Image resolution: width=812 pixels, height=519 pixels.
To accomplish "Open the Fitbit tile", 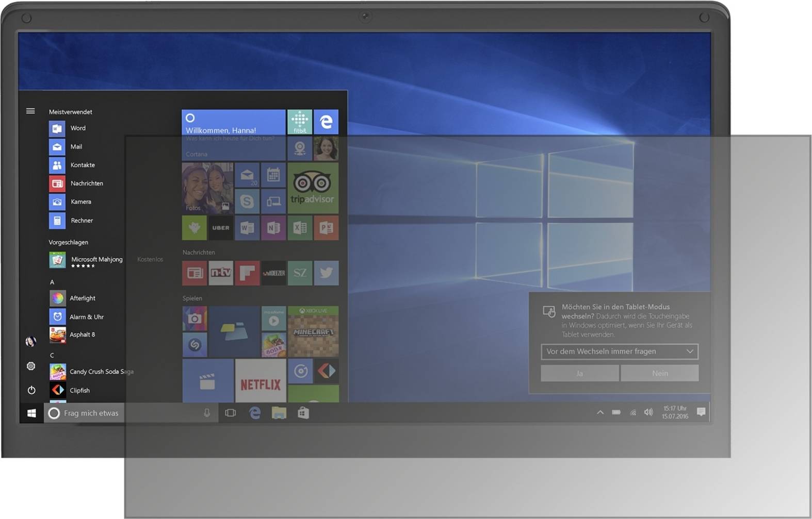I will coord(300,122).
